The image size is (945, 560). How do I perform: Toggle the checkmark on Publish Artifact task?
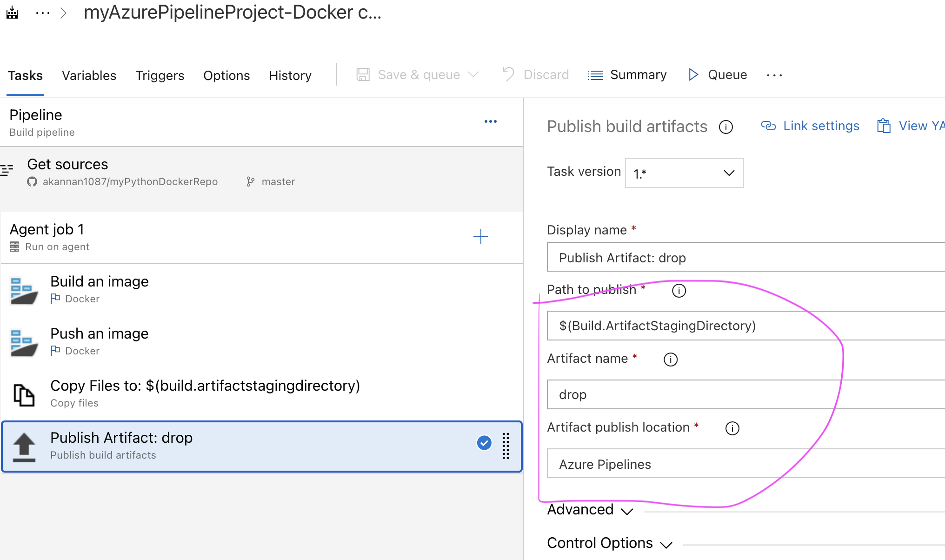pyautogui.click(x=484, y=443)
